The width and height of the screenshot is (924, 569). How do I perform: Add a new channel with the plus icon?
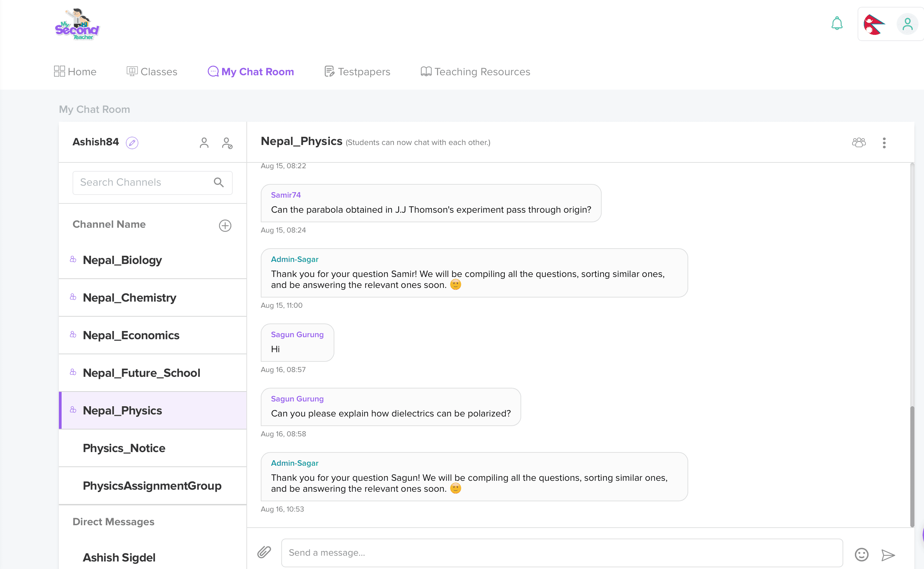click(x=225, y=225)
